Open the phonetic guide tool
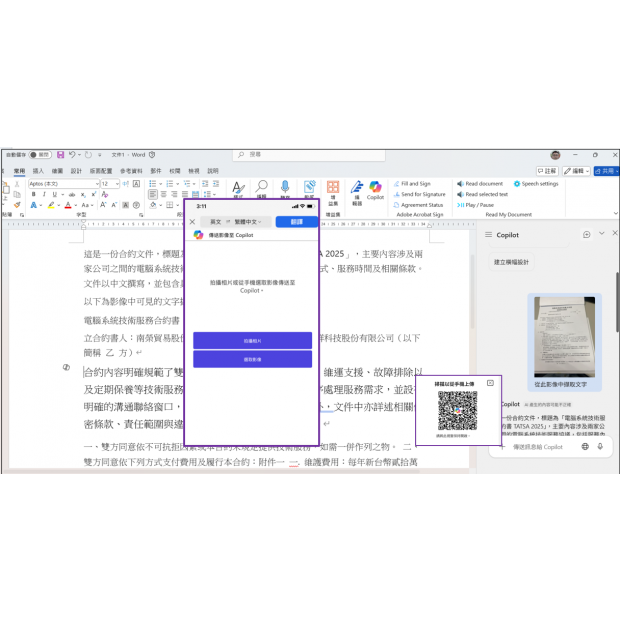Viewport: 620px width, 620px height. 126,183
